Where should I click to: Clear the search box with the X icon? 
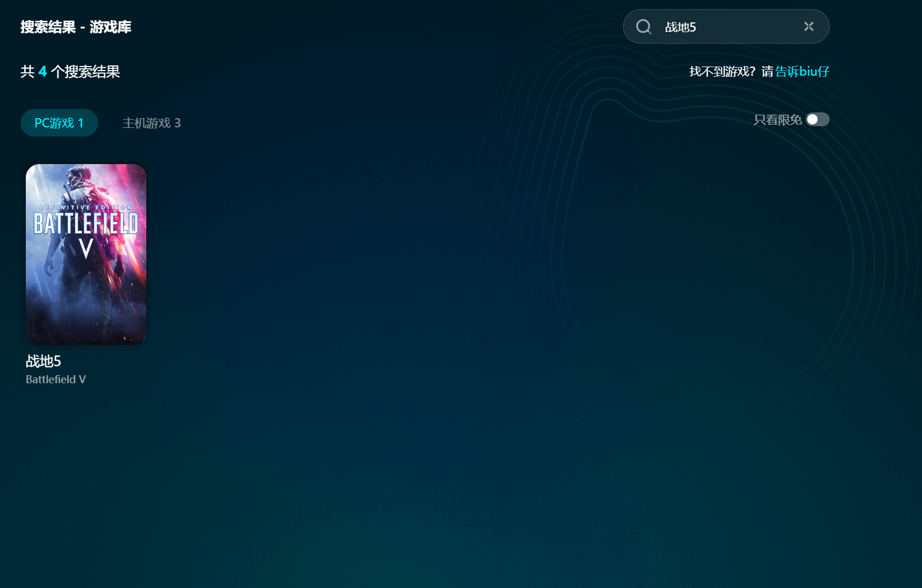[809, 26]
